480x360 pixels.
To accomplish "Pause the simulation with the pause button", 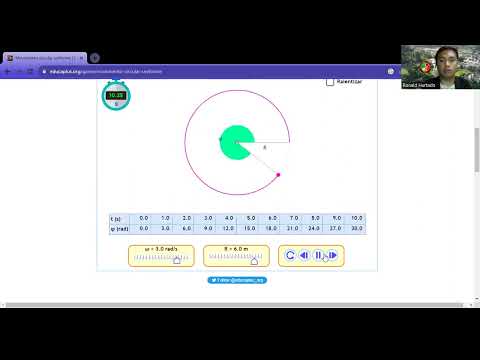I will tap(318, 255).
